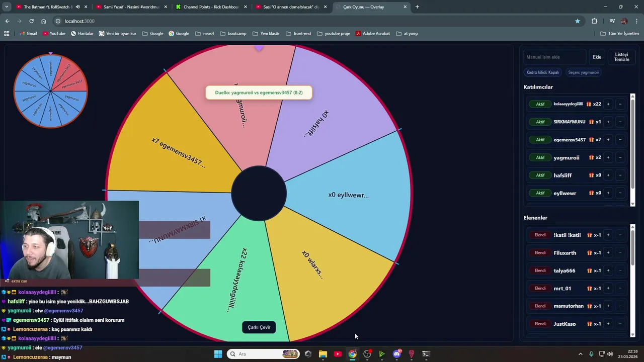
Task: Open Chrome three-dot menu
Action: pos(637,21)
